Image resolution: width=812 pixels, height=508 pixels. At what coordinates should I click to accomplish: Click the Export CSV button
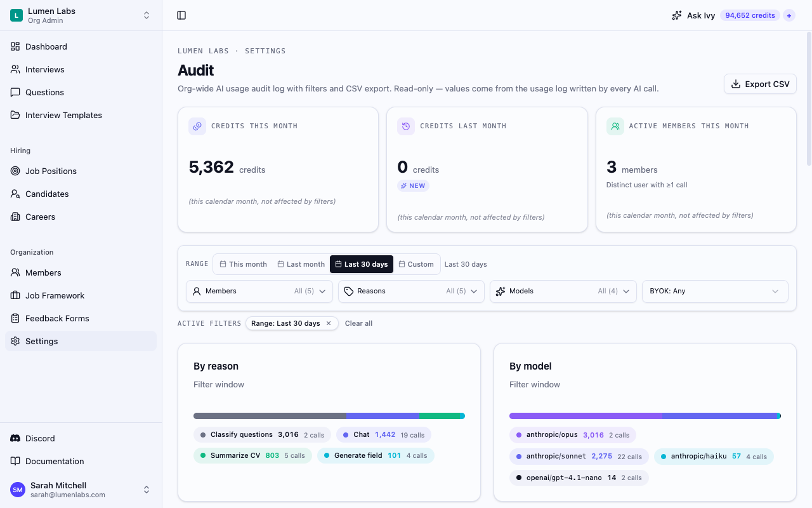760,84
